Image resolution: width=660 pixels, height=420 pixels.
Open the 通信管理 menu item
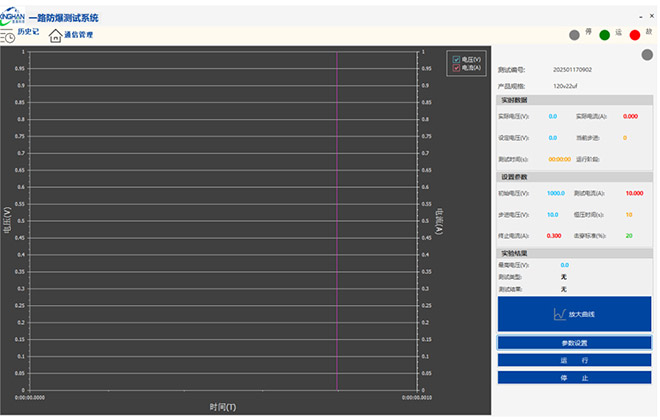coord(78,35)
